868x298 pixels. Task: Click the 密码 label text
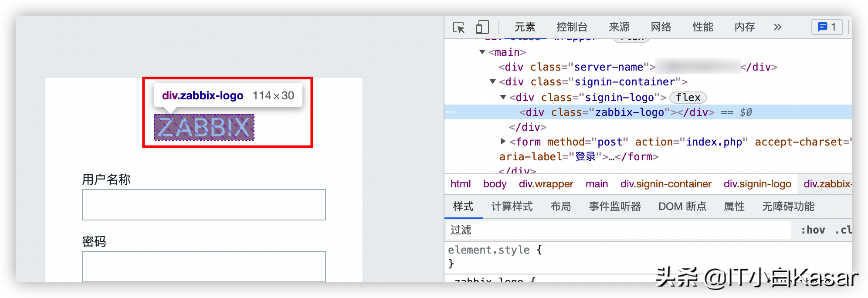click(x=94, y=241)
